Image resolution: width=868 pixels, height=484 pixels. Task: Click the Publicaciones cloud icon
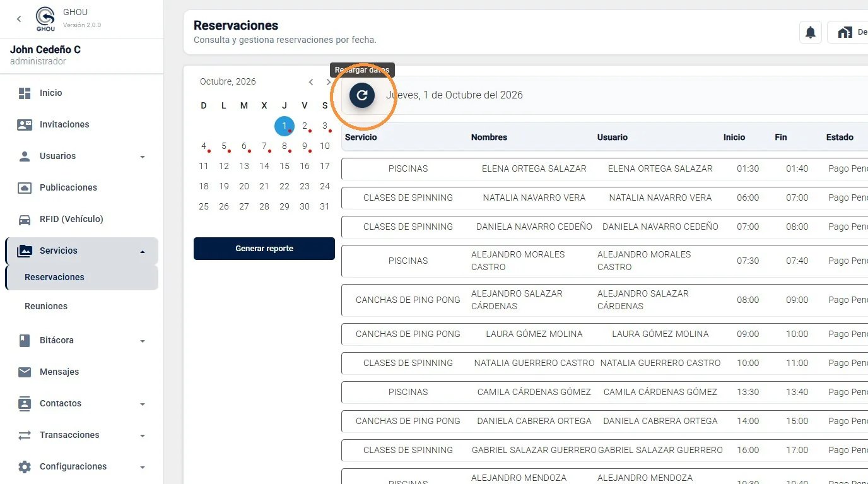[25, 188]
